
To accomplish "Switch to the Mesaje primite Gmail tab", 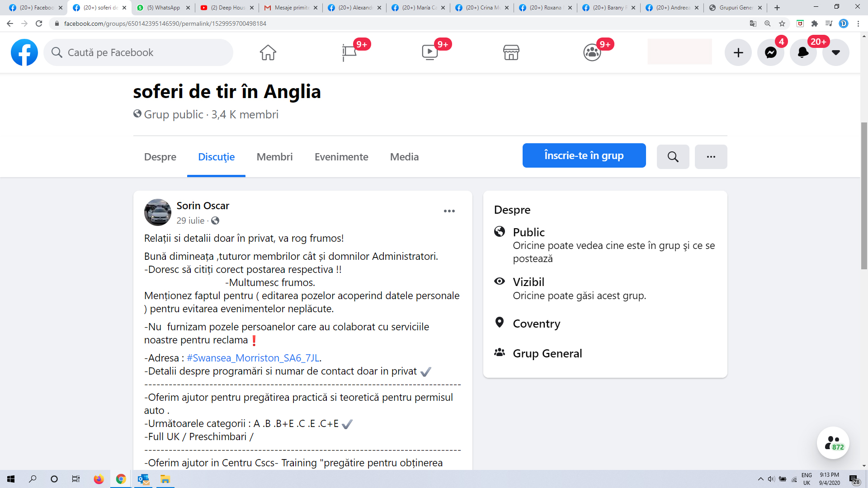I will coord(291,8).
